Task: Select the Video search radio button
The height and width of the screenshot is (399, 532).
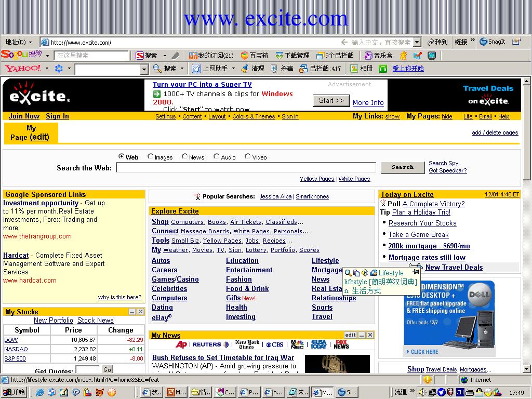Action: [247, 156]
